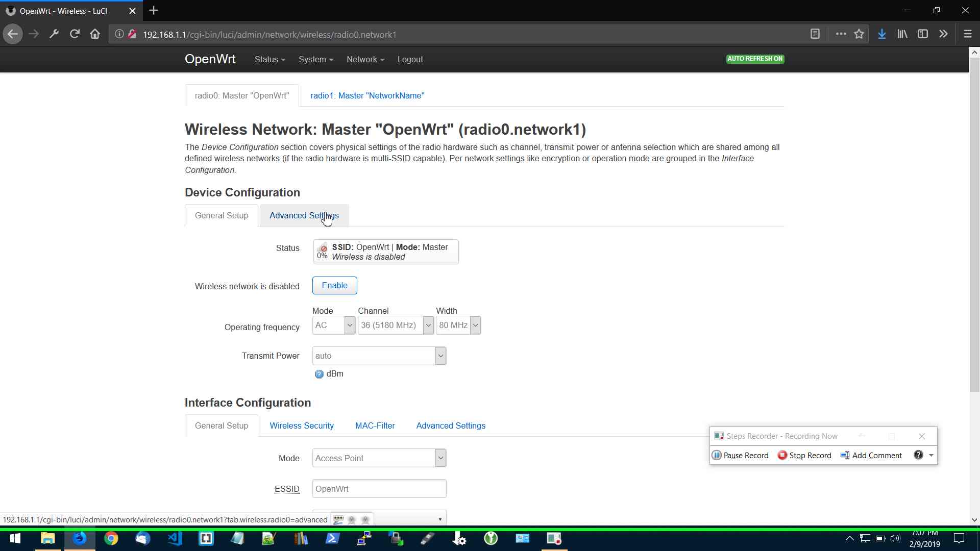
Task: Open Chrome from the taskbar
Action: click(x=111, y=539)
